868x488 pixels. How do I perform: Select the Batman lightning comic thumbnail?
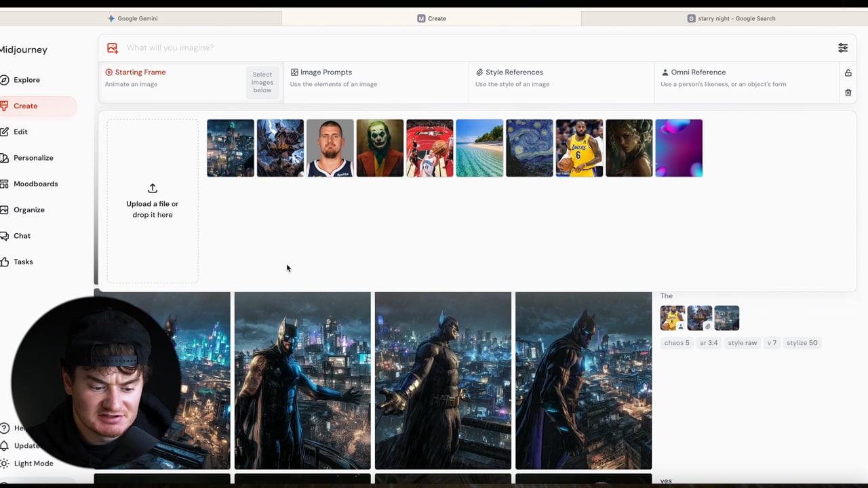tap(280, 148)
